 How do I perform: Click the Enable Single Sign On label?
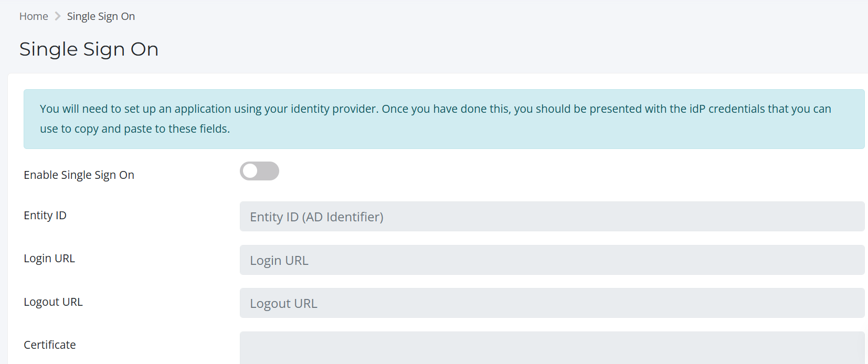click(x=79, y=175)
